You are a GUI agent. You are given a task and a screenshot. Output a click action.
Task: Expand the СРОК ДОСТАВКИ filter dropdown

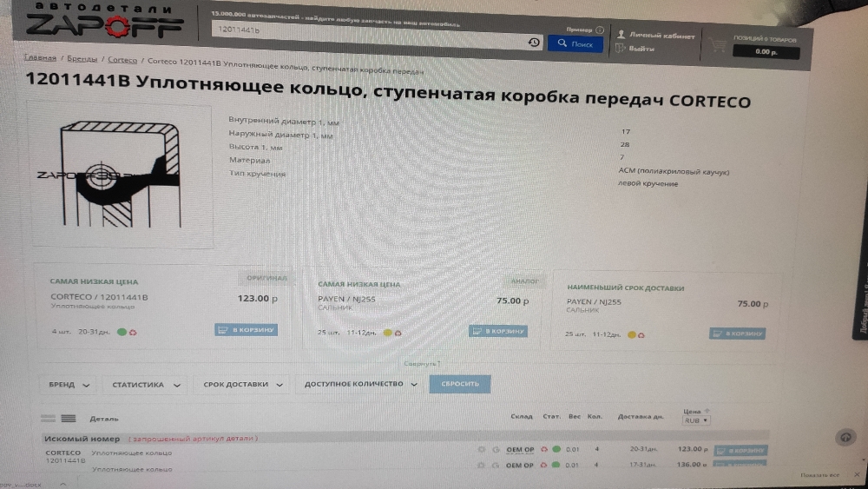tap(242, 384)
